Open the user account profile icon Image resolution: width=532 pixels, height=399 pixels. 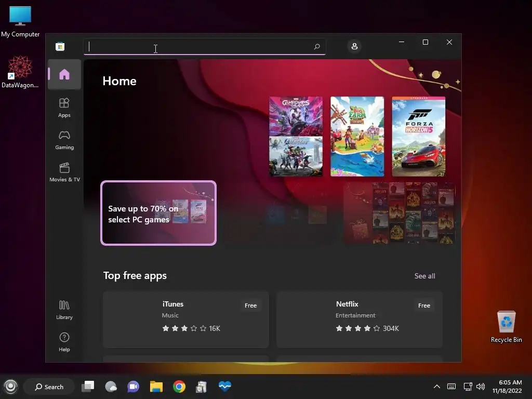[354, 46]
